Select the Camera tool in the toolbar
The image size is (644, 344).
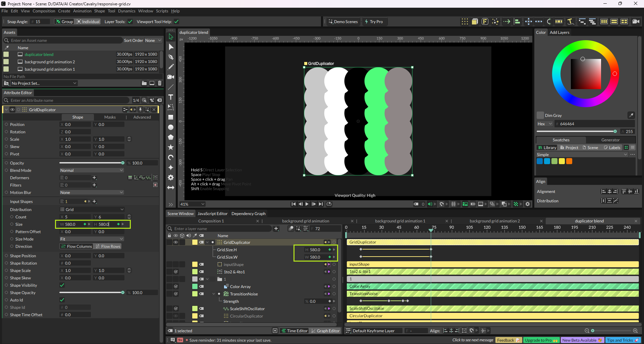coord(171,77)
